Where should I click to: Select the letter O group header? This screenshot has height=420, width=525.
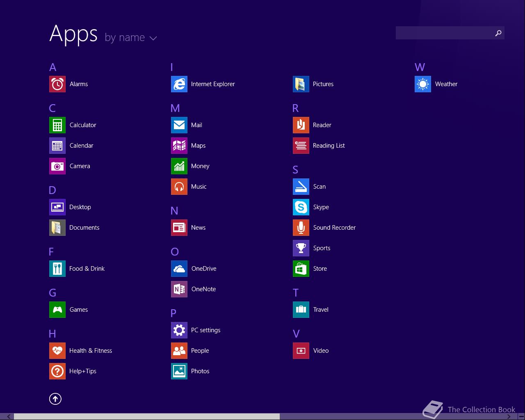175,252
